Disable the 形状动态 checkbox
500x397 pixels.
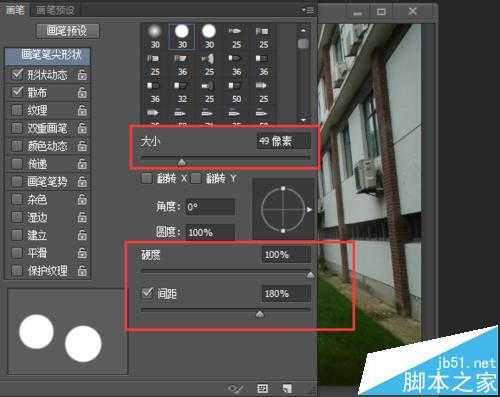coord(17,74)
